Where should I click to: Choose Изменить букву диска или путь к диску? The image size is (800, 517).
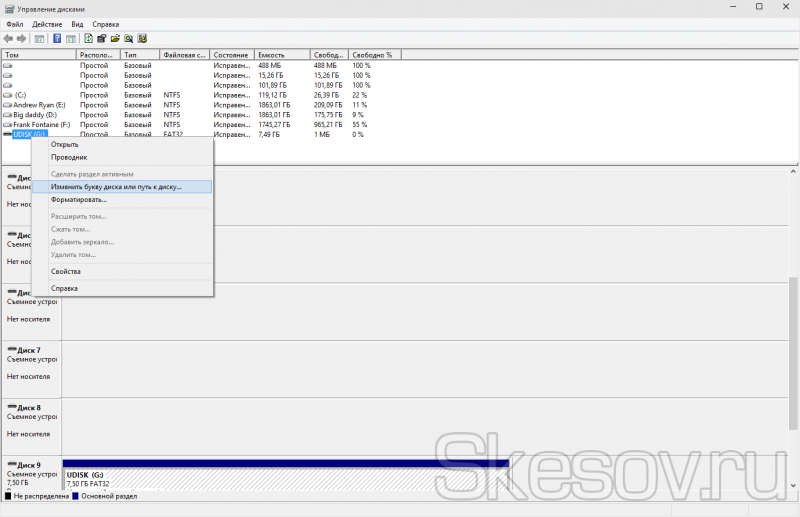[116, 186]
